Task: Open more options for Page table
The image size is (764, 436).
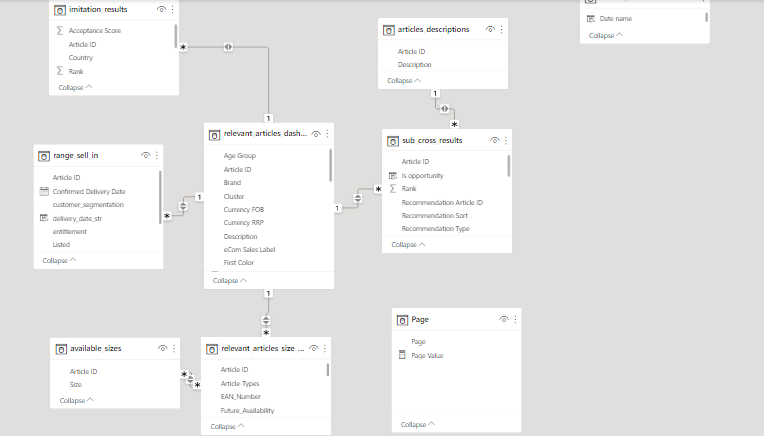Action: (516, 320)
